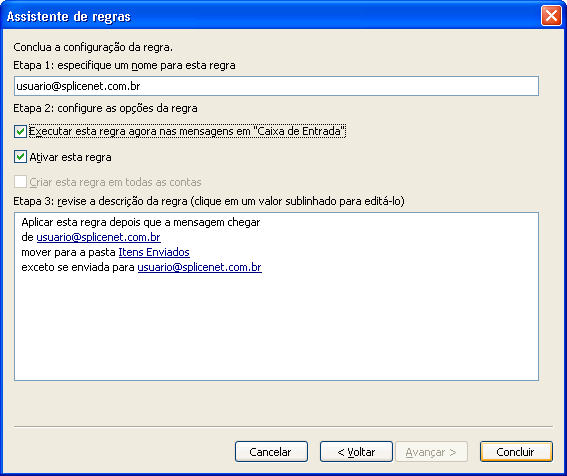Image resolution: width=567 pixels, height=476 pixels.
Task: Click blank area of rule description box
Action: [x=276, y=326]
